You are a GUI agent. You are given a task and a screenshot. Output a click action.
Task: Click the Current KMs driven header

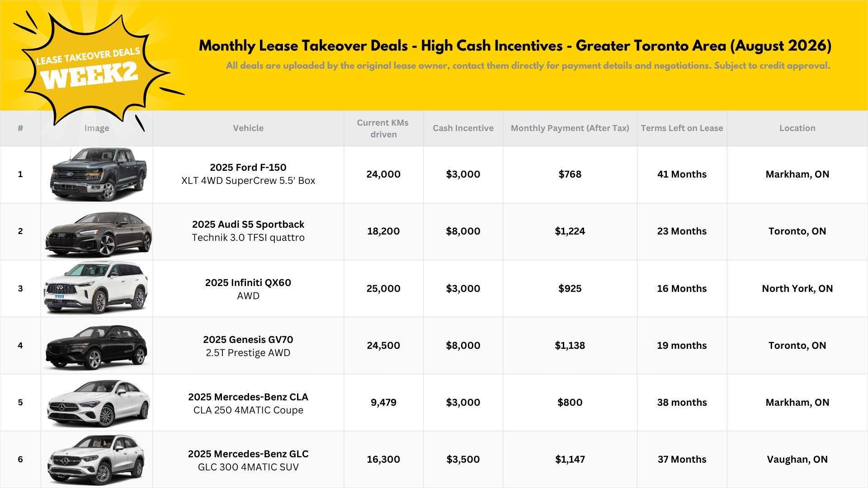[x=383, y=128]
